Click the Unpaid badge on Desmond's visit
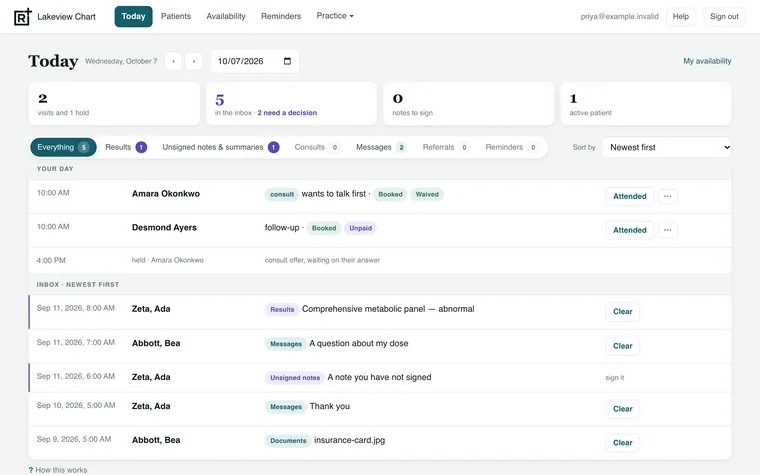This screenshot has width=760, height=475. tap(361, 228)
